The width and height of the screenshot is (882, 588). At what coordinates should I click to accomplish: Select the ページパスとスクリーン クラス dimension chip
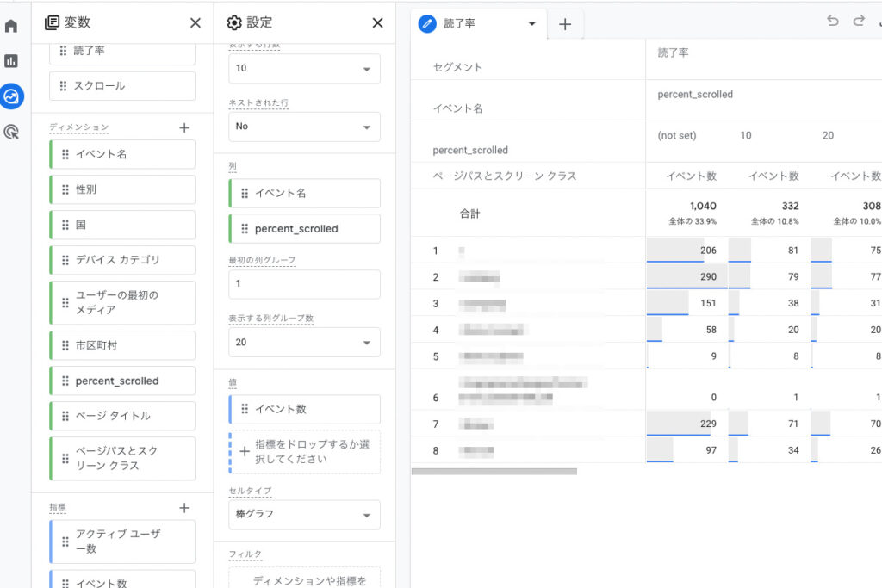(122, 458)
